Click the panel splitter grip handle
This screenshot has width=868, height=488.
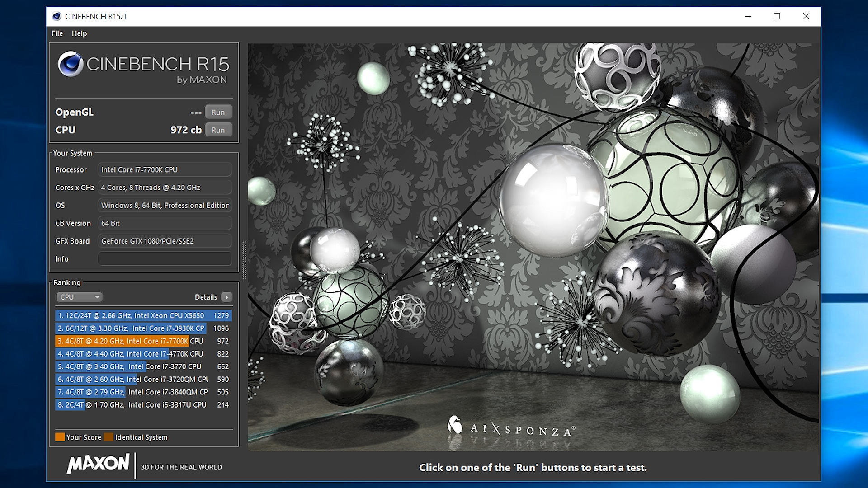244,260
